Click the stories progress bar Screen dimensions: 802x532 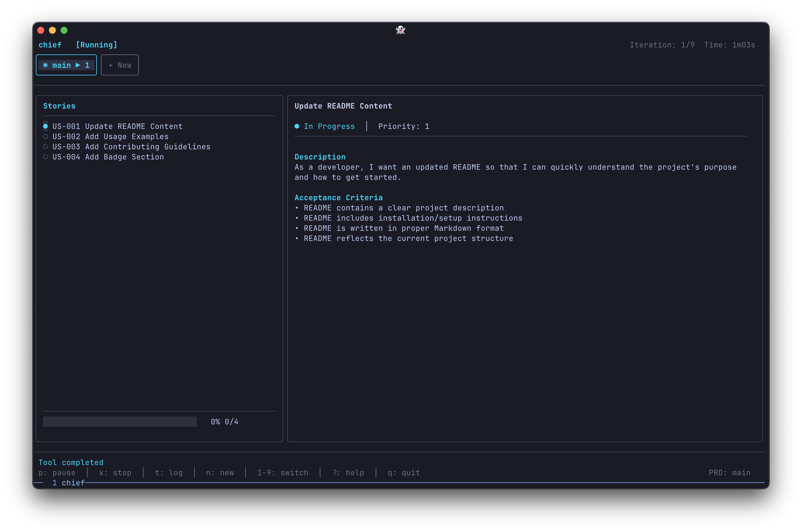[120, 421]
